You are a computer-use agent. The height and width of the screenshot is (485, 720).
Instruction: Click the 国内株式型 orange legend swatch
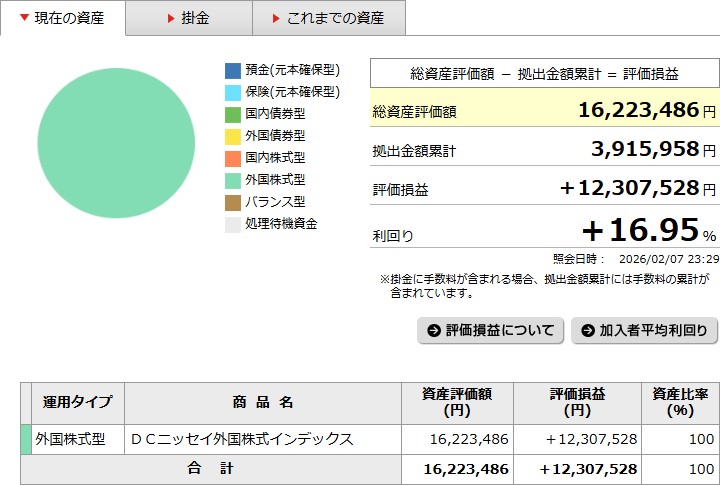pos(233,158)
